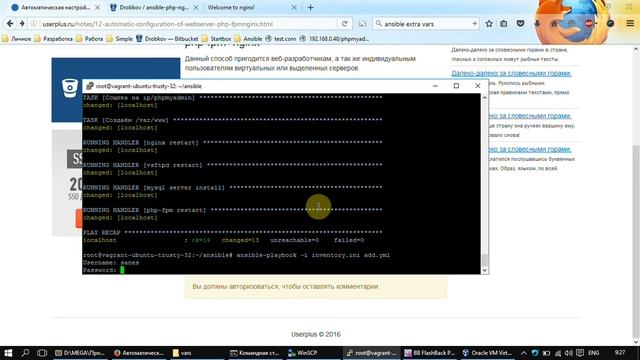Submit the search with the arrow icon
The image size is (640, 360).
(x=474, y=24)
